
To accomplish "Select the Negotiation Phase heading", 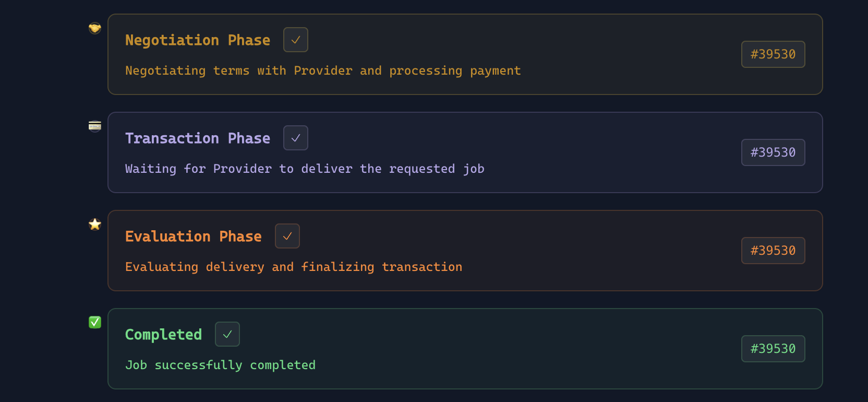I will click(198, 40).
